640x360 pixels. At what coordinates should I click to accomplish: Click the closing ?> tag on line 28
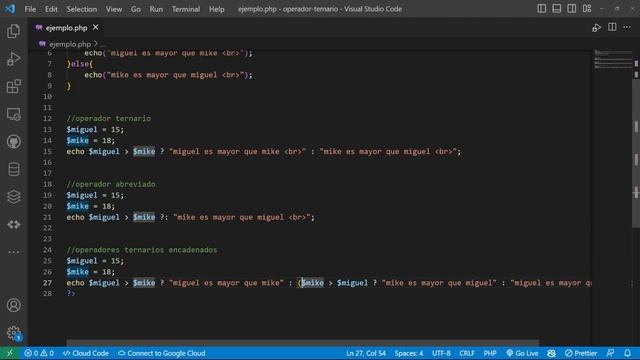tap(71, 293)
